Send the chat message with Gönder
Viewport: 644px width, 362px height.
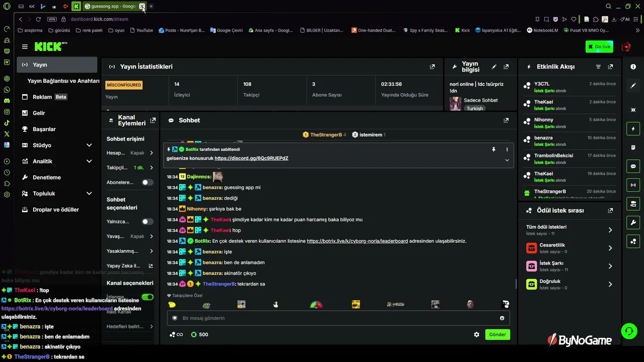tap(498, 334)
